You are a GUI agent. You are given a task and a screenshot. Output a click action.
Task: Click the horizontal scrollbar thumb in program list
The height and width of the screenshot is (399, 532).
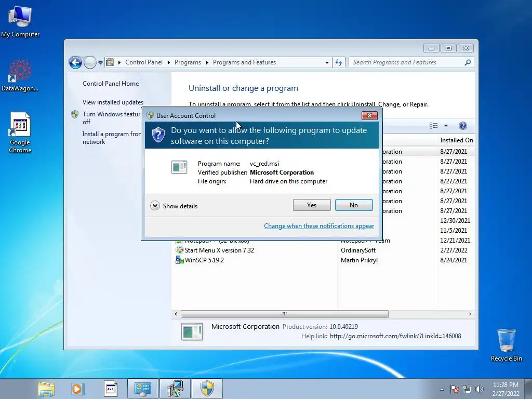[284, 314]
